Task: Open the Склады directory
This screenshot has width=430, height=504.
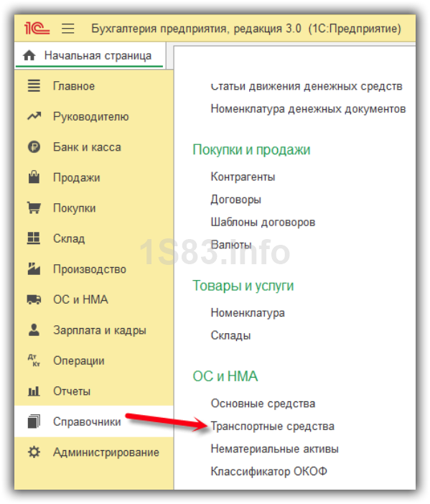Action: [x=230, y=335]
